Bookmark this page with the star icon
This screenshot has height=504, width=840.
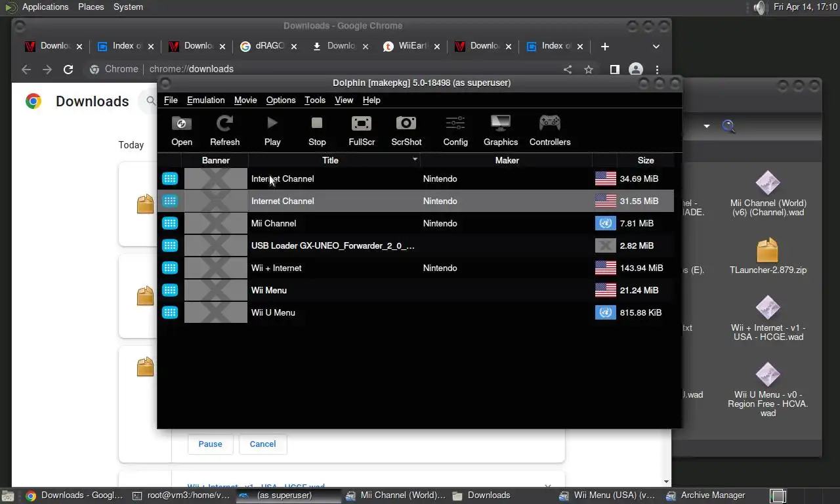pos(589,69)
